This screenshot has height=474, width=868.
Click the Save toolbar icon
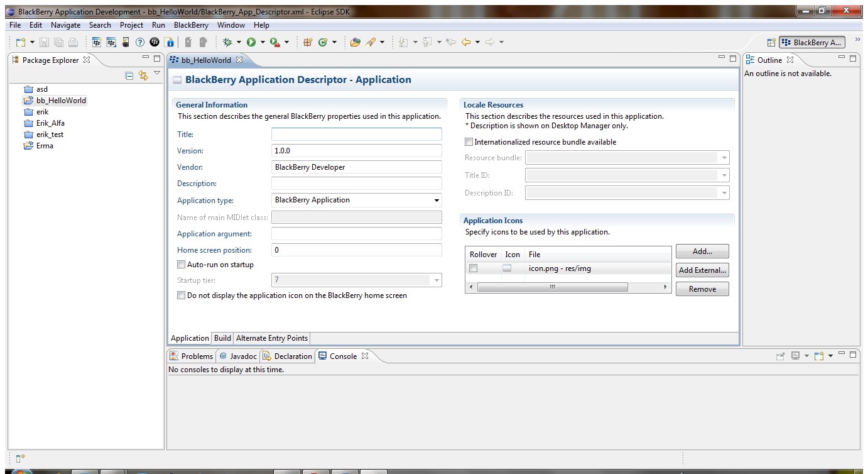coord(44,42)
